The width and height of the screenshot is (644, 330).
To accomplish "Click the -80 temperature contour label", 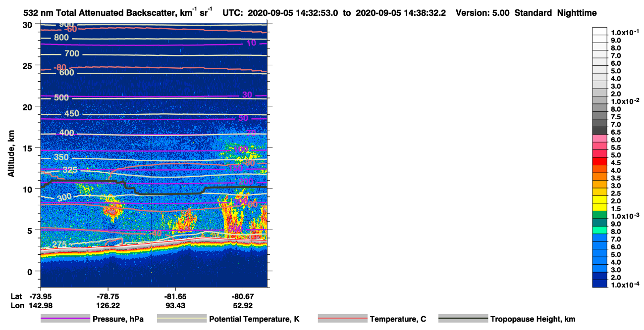I will (60, 67).
